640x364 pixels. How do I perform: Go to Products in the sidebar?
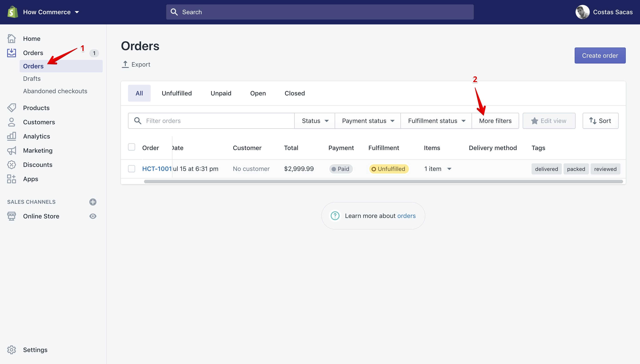click(36, 108)
